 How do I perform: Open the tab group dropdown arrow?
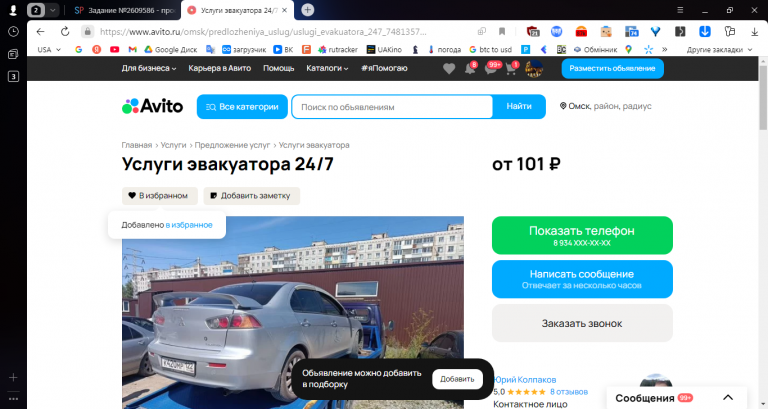coord(52,10)
